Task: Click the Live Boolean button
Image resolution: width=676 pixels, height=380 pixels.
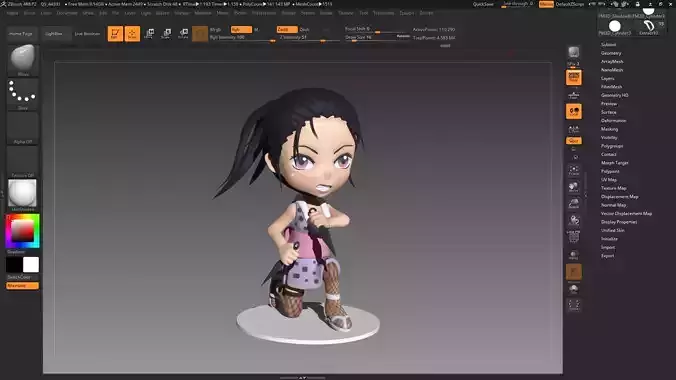Action: [87, 34]
